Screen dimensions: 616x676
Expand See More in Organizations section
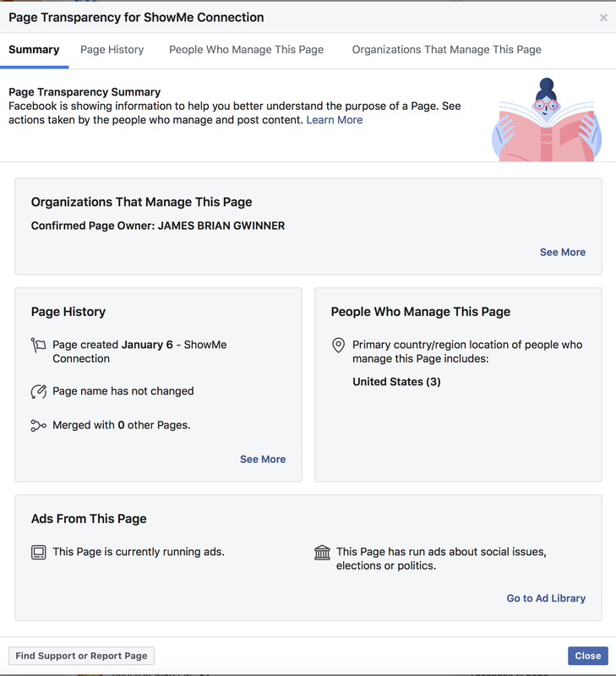[x=563, y=252]
